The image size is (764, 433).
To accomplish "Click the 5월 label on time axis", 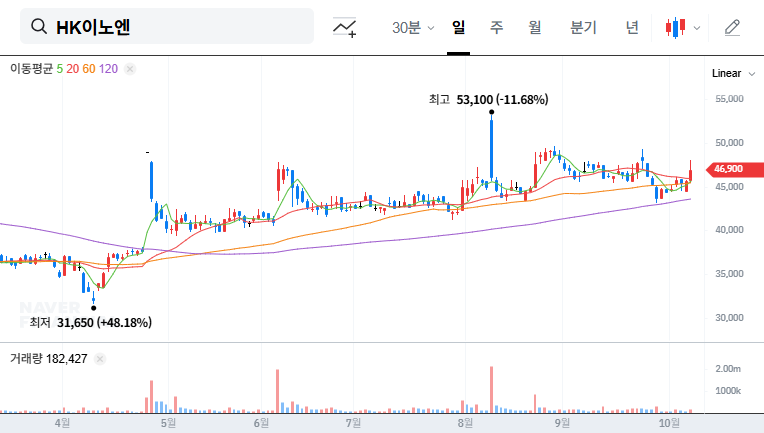I will [168, 423].
